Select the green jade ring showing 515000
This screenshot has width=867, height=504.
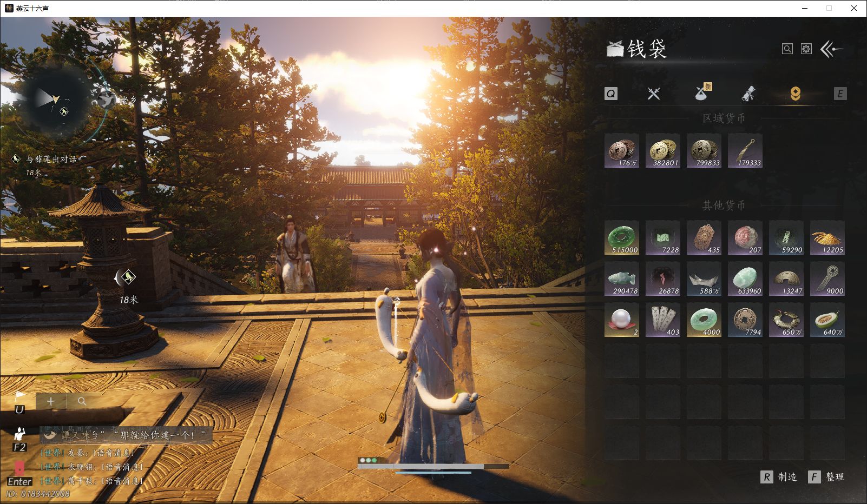point(622,237)
